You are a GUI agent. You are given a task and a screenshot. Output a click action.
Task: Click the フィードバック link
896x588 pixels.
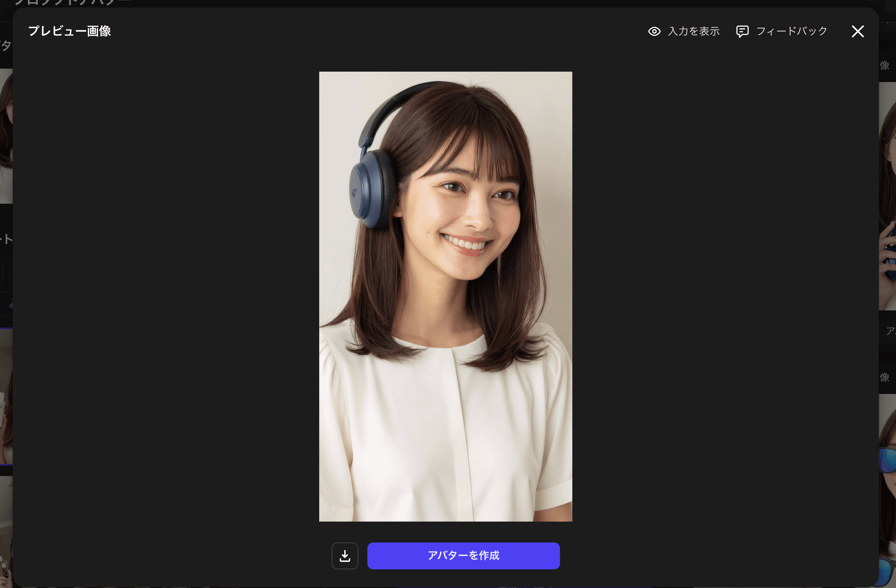tap(792, 32)
